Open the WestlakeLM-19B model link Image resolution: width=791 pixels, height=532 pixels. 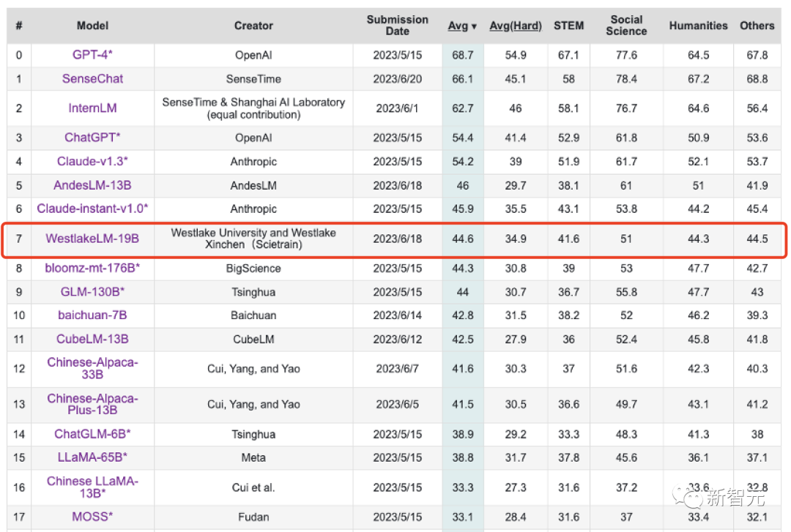pyautogui.click(x=92, y=239)
